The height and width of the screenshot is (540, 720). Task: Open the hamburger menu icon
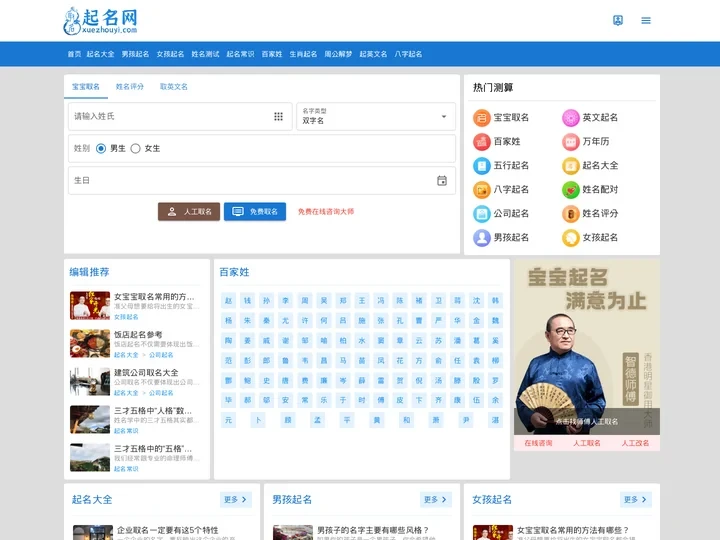click(646, 20)
